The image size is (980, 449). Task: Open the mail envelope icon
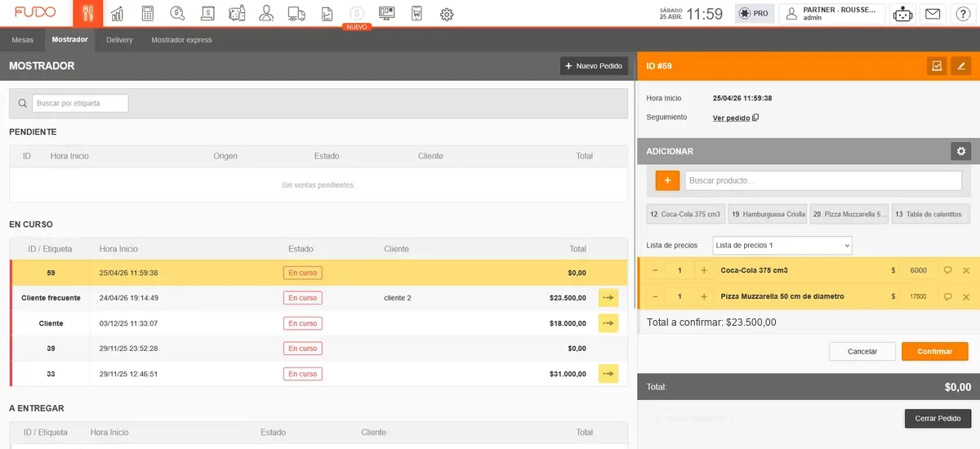(932, 14)
